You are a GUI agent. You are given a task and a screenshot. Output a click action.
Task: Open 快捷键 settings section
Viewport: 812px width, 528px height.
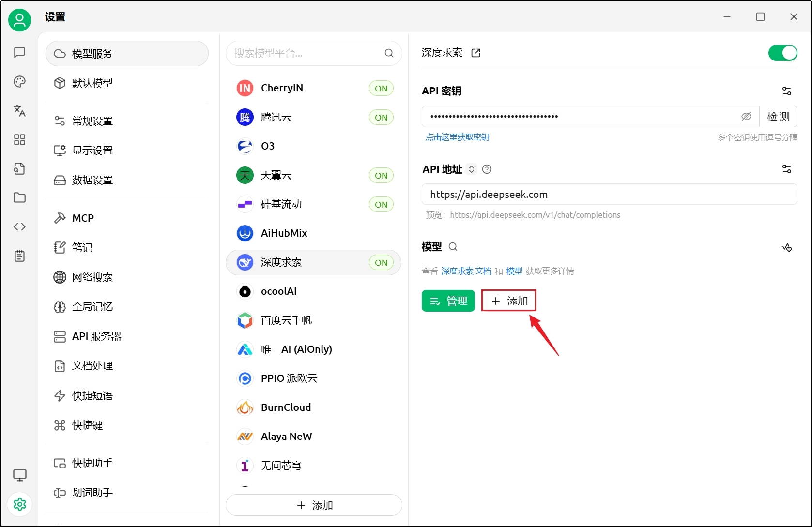click(x=127, y=425)
